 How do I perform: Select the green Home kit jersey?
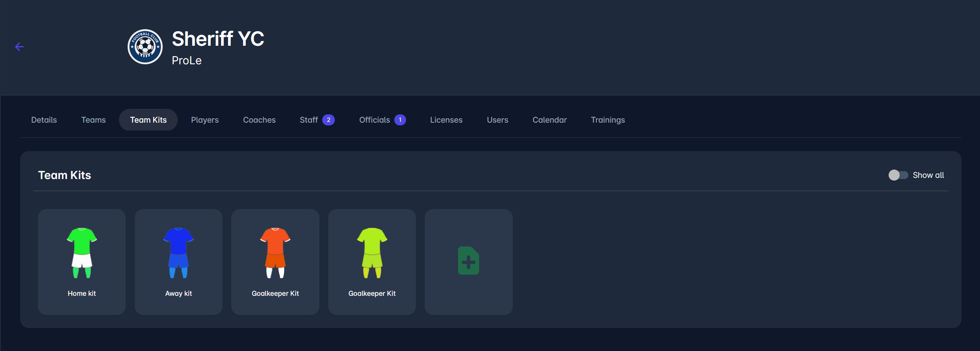pos(82,253)
